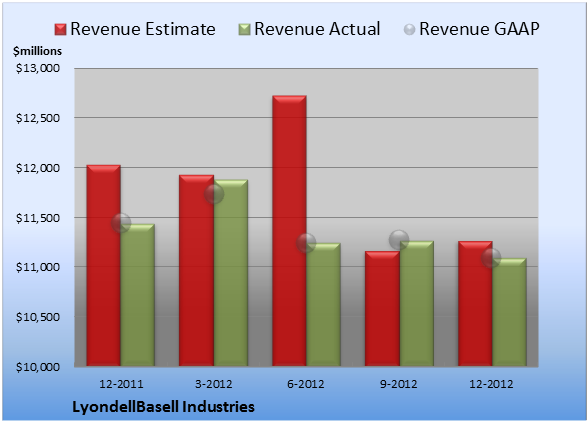Viewport: 588px width, 422px height.
Task: Click the GAAP sphere marker for 9-2012
Action: point(399,240)
